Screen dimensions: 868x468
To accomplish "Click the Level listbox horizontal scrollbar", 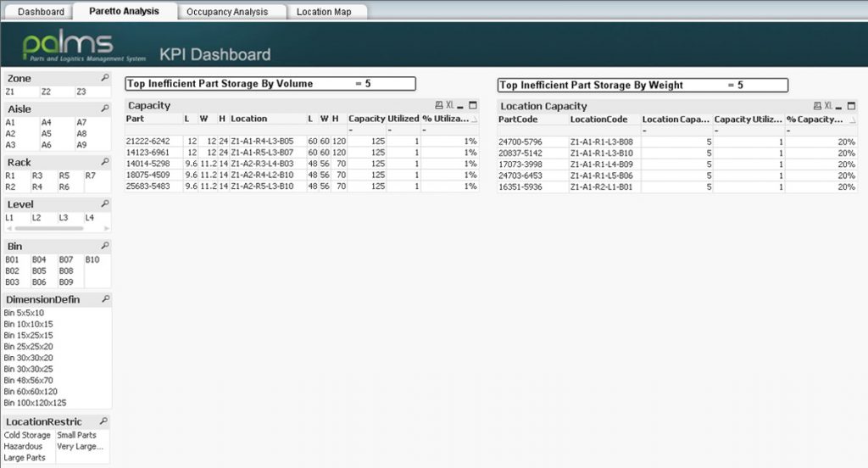I will pos(49,228).
